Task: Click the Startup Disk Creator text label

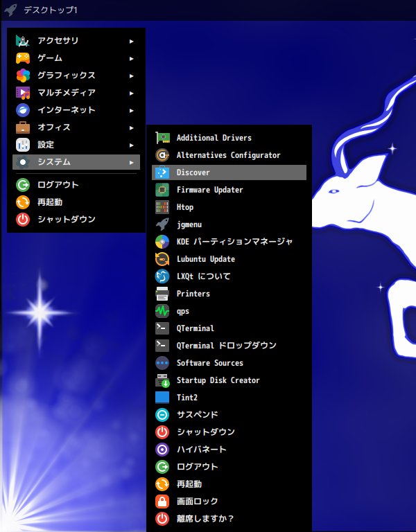Action: 218,380
